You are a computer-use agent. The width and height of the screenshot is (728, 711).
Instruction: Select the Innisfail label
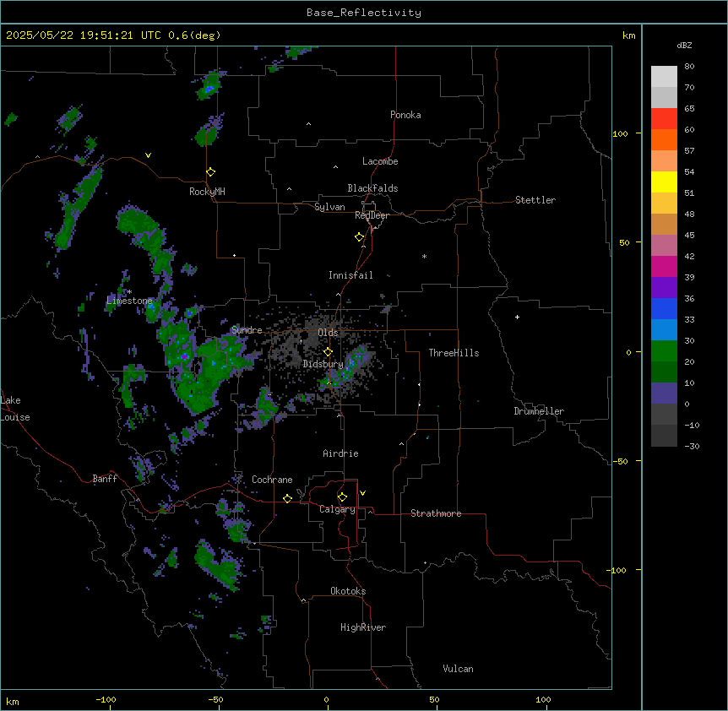pyautogui.click(x=350, y=275)
